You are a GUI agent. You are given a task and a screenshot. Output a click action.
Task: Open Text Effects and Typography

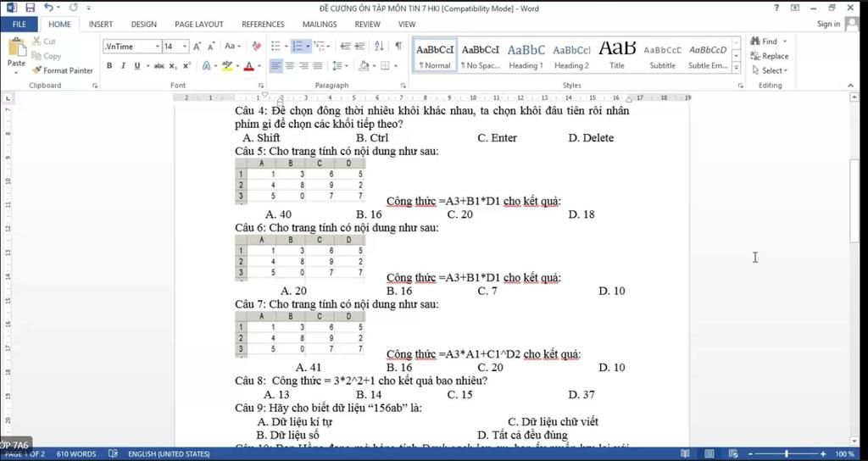tap(207, 66)
